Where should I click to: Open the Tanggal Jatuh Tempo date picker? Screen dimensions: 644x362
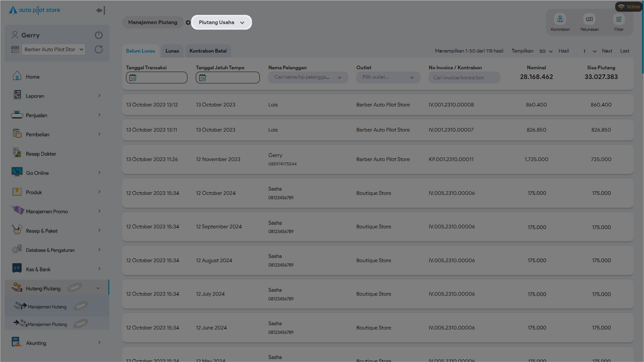[x=228, y=78]
